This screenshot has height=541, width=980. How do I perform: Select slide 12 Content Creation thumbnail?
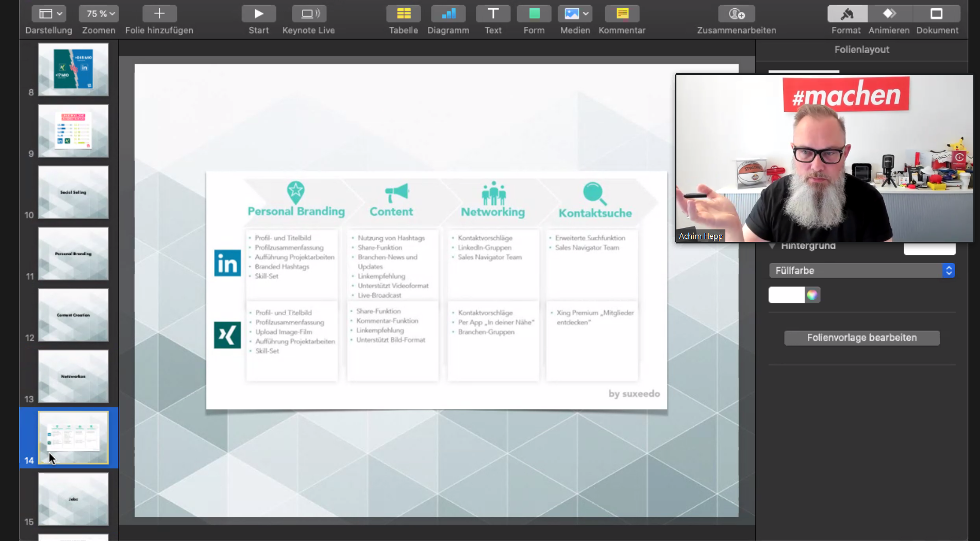pyautogui.click(x=73, y=315)
